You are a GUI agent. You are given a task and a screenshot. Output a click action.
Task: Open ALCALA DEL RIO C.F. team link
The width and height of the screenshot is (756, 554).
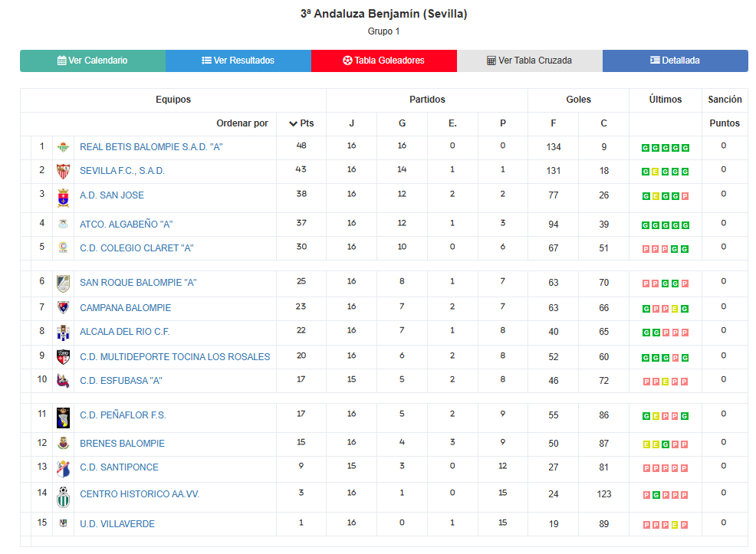(125, 332)
